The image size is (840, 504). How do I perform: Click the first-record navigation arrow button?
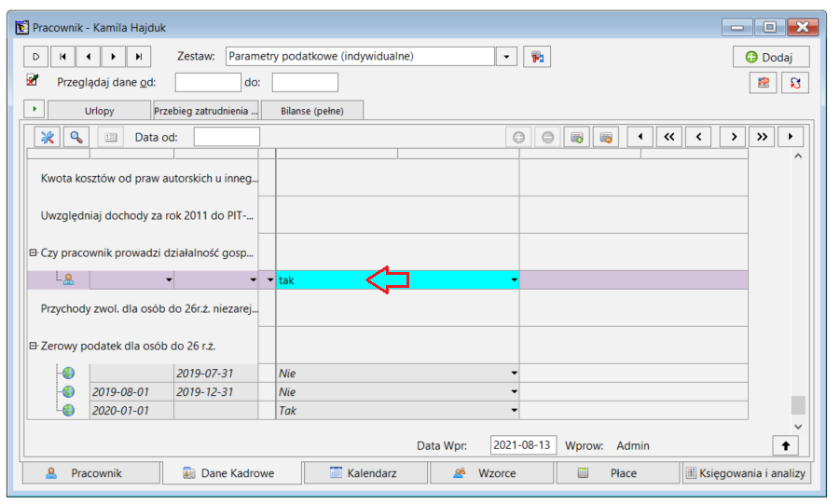(x=62, y=57)
